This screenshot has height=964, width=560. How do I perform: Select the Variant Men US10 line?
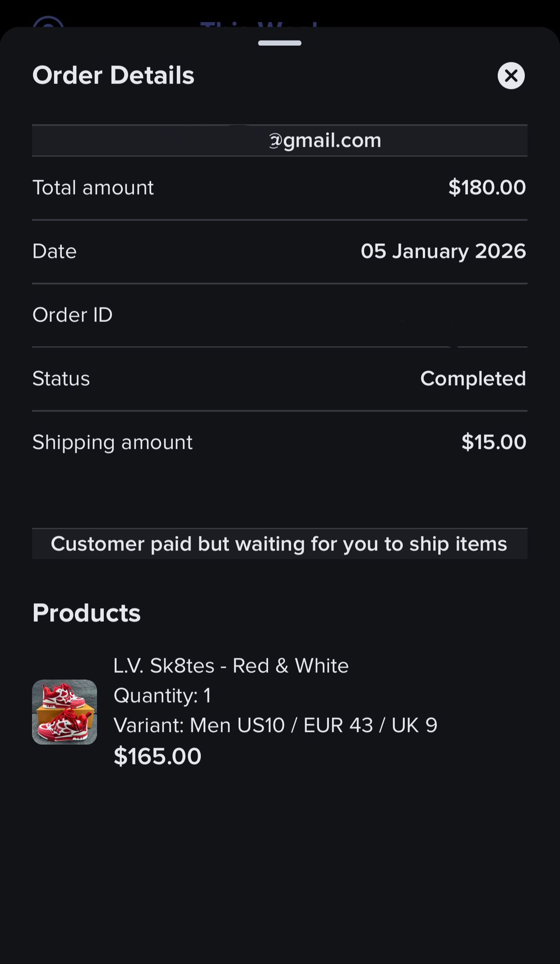tap(275, 725)
